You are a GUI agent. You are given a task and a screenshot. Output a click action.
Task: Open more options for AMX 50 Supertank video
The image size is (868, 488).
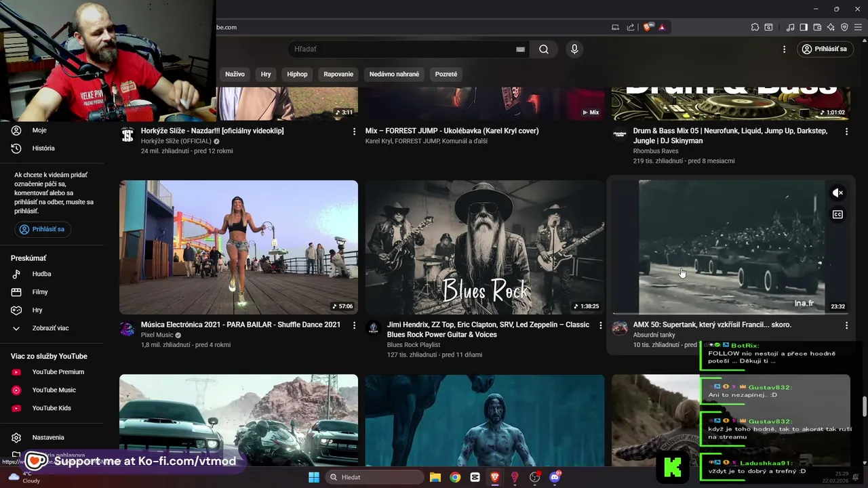coord(846,325)
